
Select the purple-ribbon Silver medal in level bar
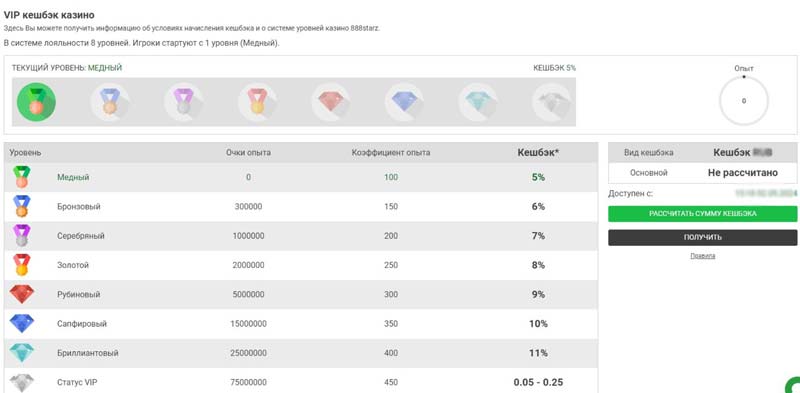click(x=183, y=102)
